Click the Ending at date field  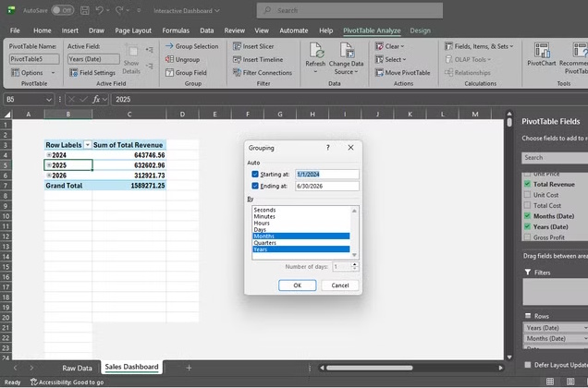point(326,186)
